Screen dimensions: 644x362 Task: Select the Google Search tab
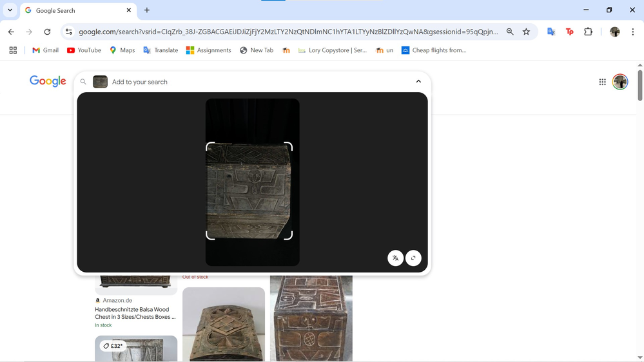pyautogui.click(x=77, y=10)
